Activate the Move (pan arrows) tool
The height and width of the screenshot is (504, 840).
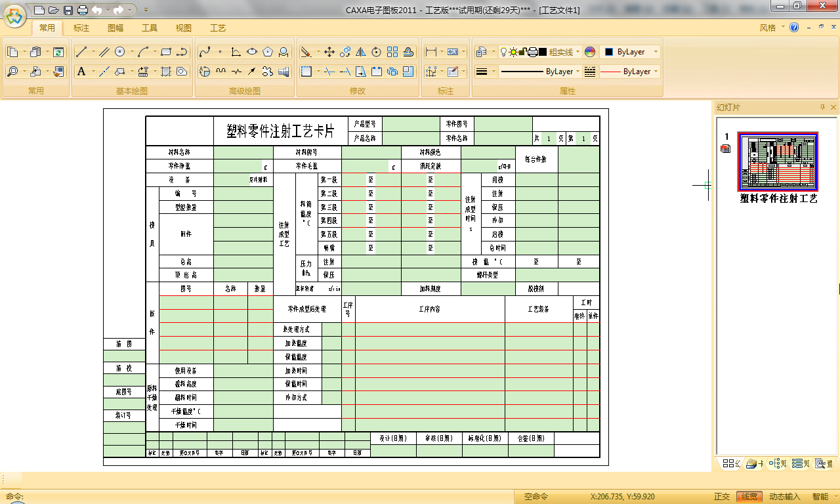[x=329, y=52]
